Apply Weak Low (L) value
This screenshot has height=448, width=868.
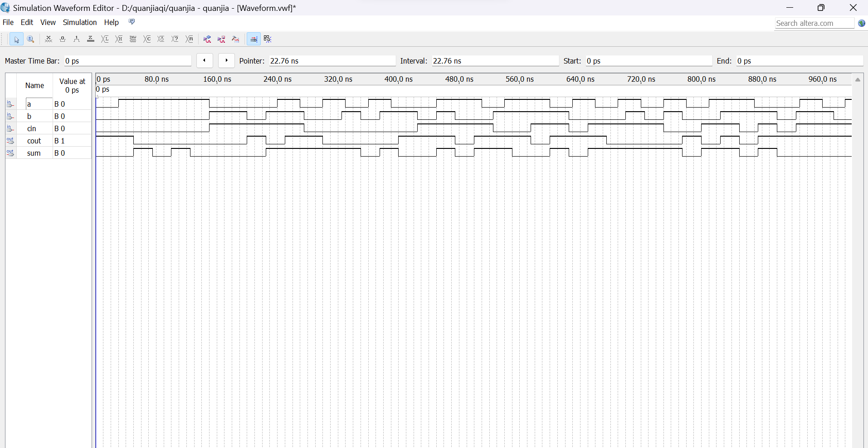click(105, 39)
